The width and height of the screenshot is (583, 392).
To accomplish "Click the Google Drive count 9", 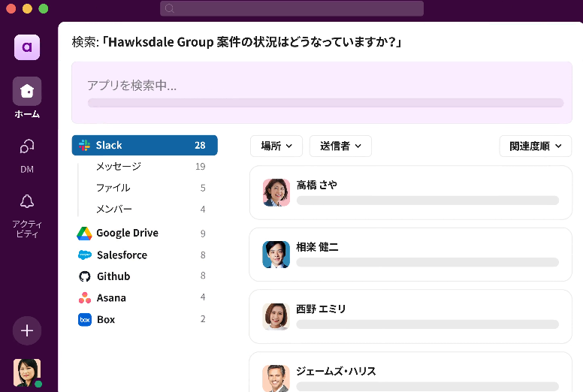I will (203, 234).
